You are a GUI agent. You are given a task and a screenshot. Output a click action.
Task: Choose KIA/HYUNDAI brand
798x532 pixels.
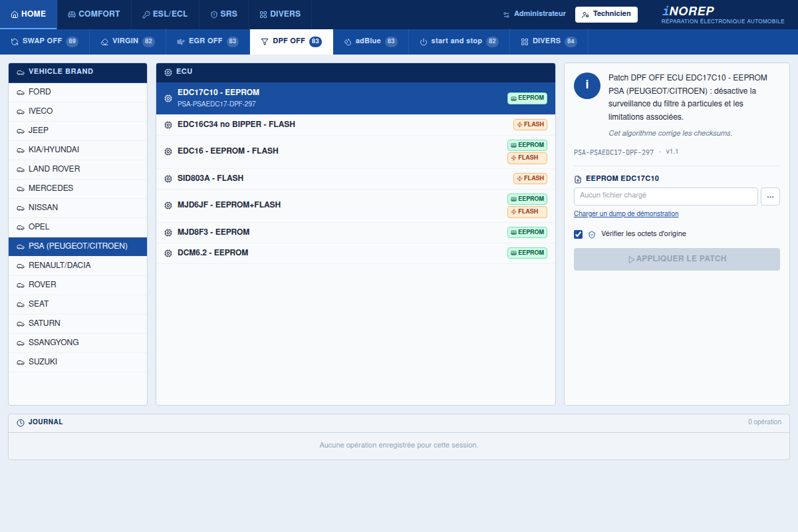coord(78,150)
